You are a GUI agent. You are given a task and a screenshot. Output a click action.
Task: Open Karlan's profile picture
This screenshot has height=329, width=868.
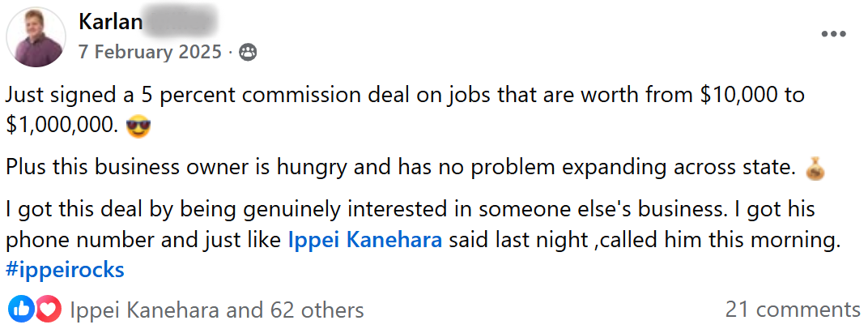pyautogui.click(x=35, y=36)
